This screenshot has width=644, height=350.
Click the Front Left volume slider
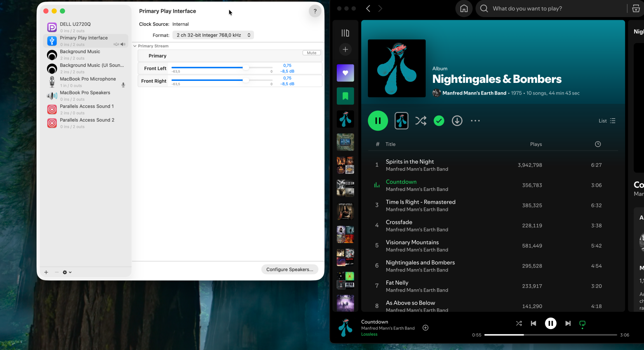pyautogui.click(x=221, y=68)
